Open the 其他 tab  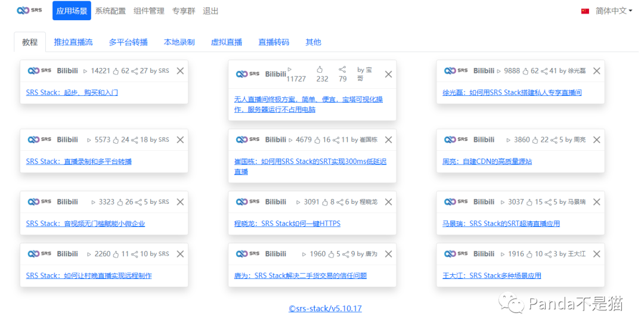313,42
